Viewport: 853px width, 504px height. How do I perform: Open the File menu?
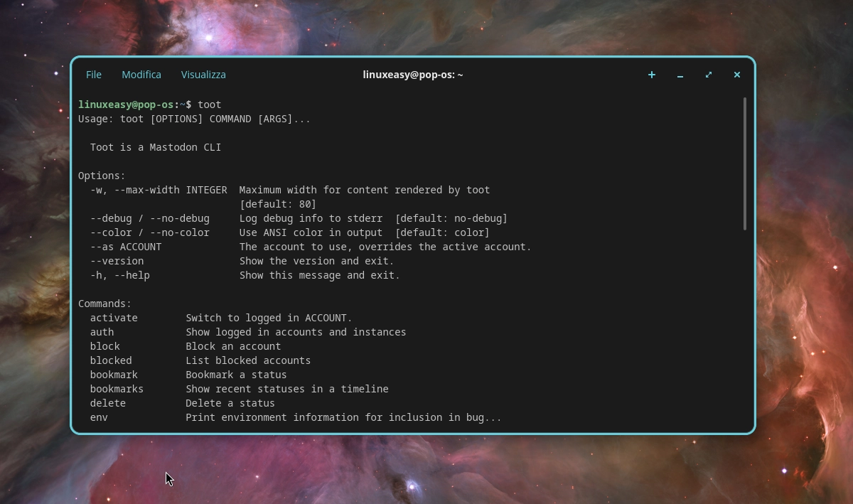point(94,75)
